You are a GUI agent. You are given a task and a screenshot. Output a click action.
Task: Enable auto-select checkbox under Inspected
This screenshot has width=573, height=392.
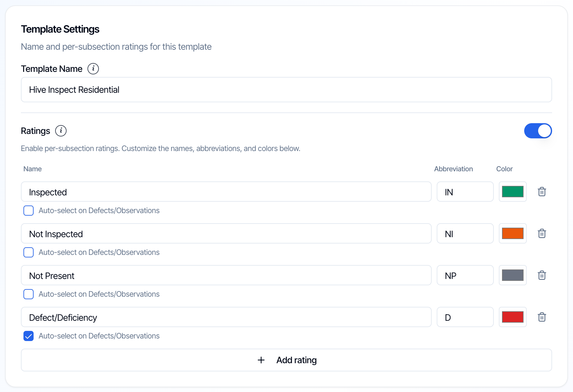point(29,211)
